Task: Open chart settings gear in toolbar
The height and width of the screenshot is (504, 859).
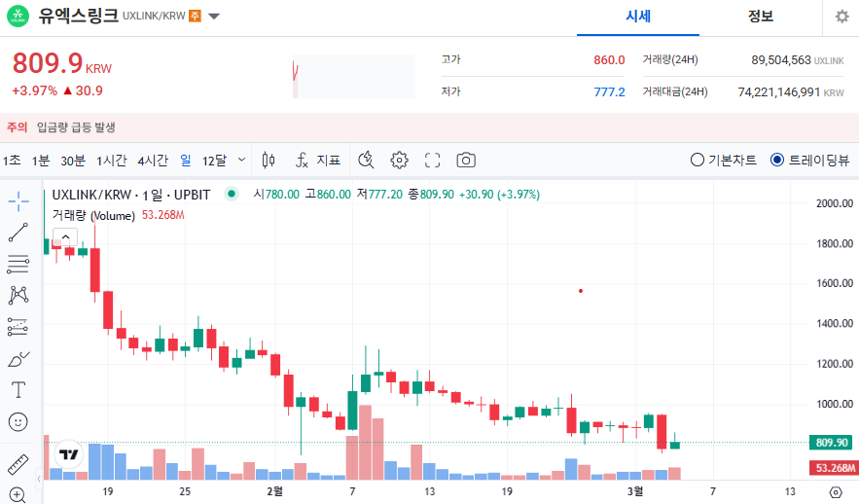Action: [x=400, y=160]
